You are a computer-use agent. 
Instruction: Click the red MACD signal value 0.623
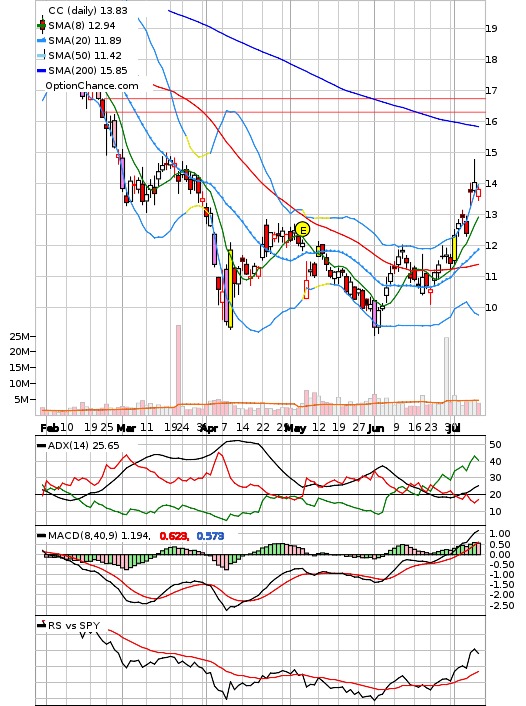coord(173,536)
